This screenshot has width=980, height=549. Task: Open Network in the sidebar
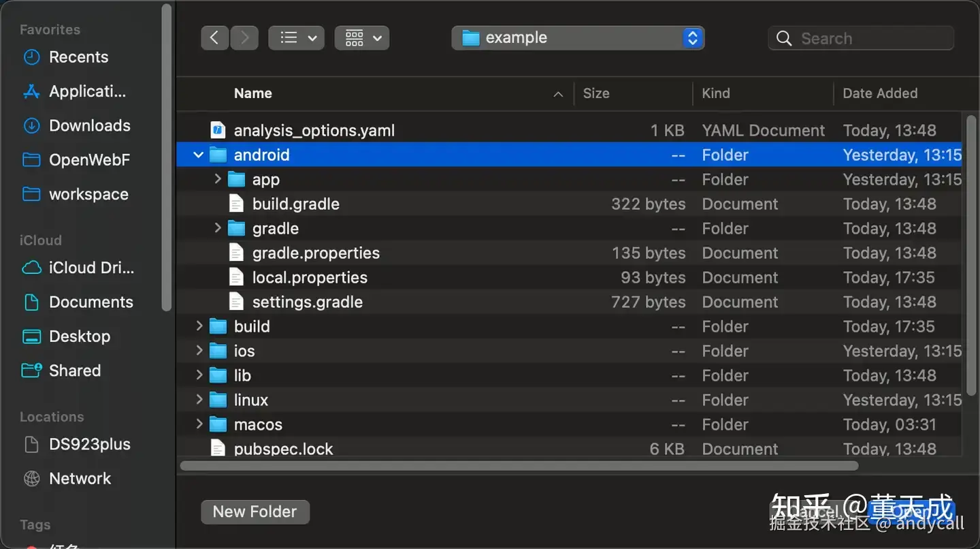point(80,478)
